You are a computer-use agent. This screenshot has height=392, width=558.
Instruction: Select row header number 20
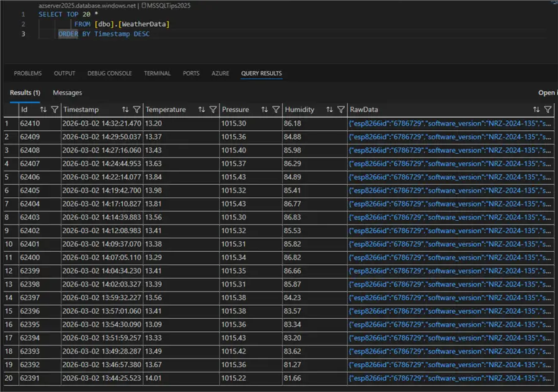11,378
